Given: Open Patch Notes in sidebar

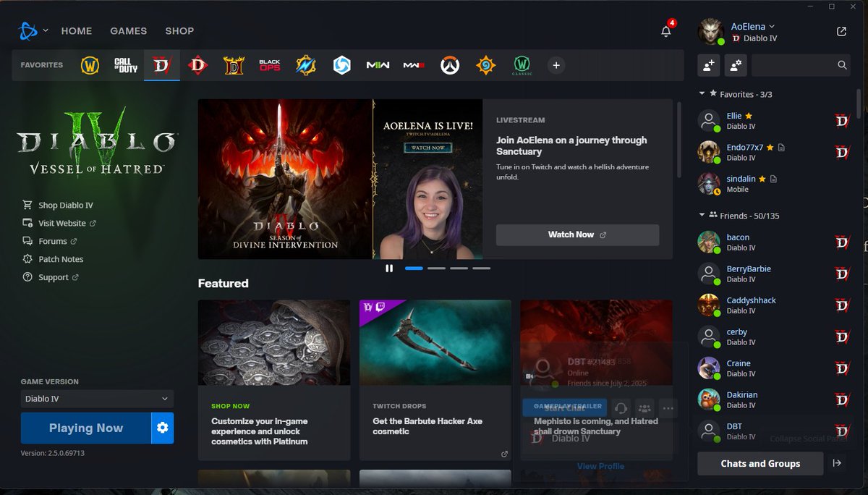Looking at the screenshot, I should 53,259.
